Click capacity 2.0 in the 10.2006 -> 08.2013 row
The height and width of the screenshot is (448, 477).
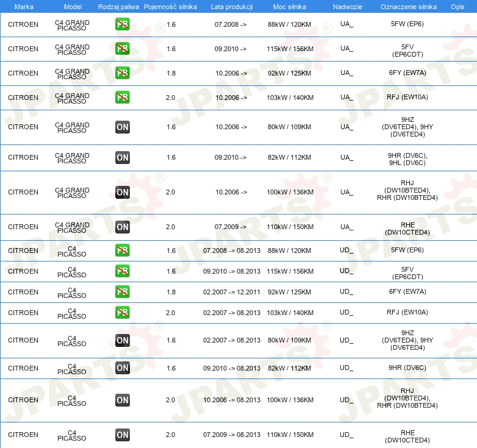[170, 400]
